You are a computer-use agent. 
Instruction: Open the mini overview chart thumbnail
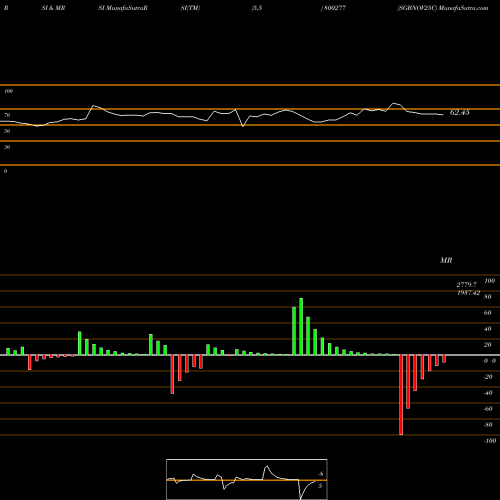pos(247,479)
